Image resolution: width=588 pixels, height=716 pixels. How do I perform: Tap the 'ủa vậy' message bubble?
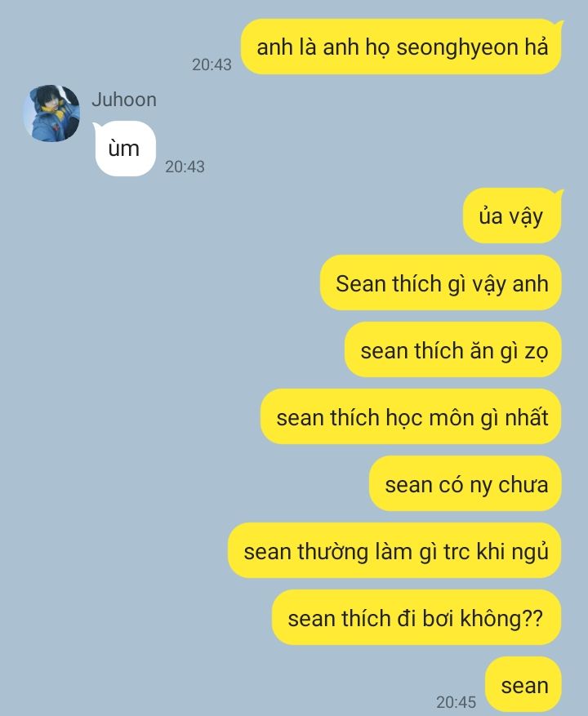pos(513,216)
